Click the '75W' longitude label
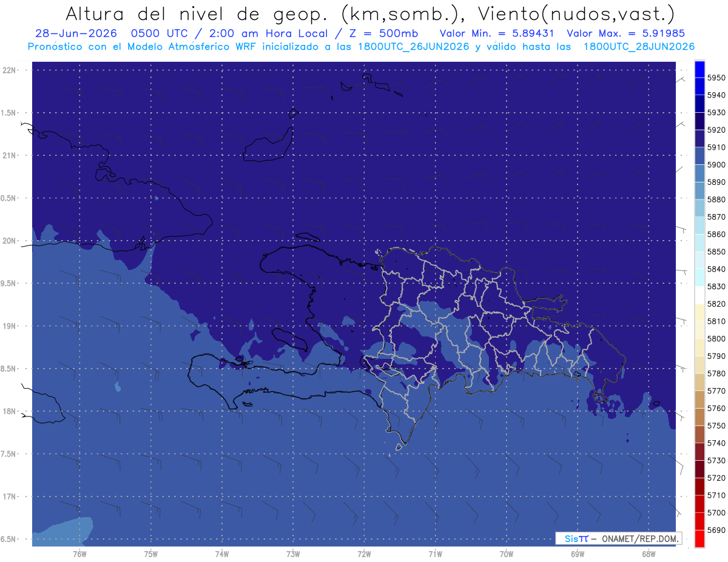 coord(150,554)
